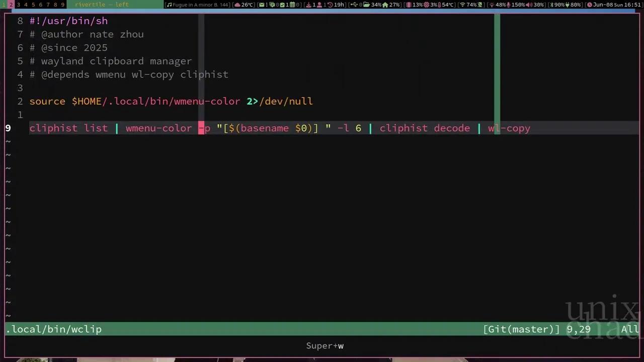Screen dimensions: 644x362
Task: Click 'cliphist decode' command text
Action: click(x=425, y=128)
